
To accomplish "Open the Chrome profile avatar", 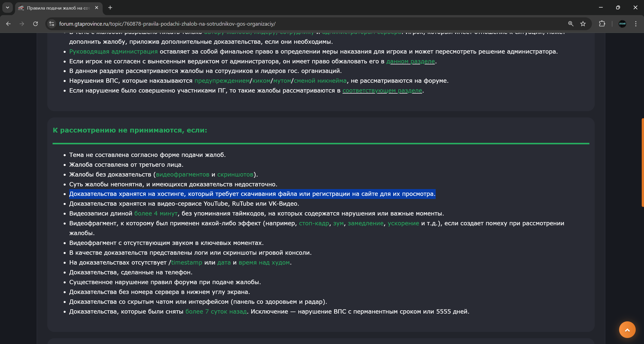I will pyautogui.click(x=622, y=24).
